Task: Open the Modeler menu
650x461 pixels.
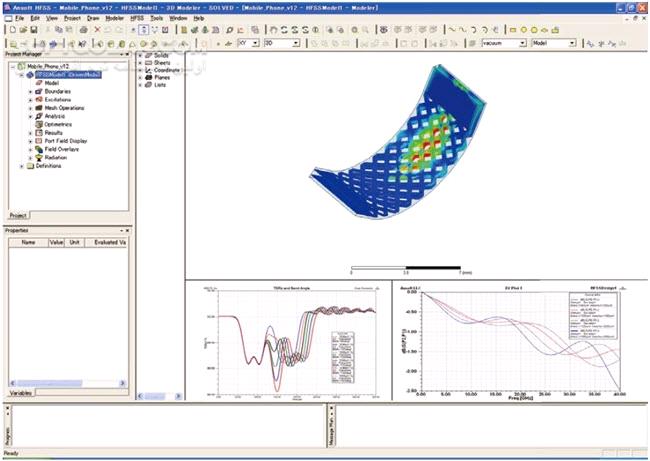Action: click(114, 18)
